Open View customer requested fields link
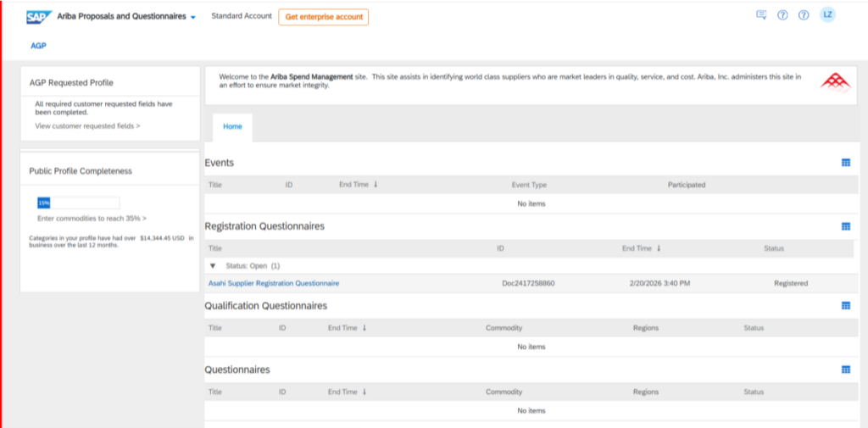Viewport: 868px width, 428px height. pos(87,125)
